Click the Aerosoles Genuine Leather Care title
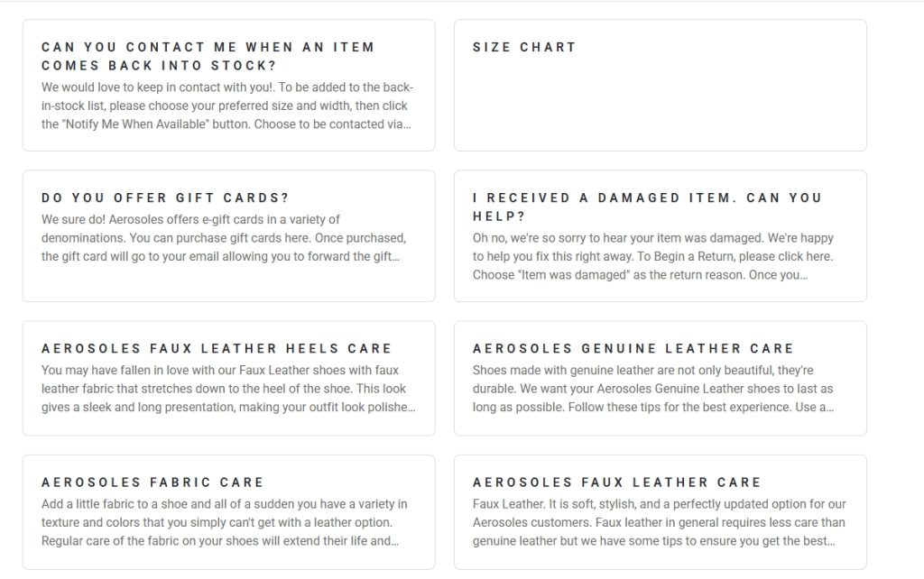Viewport: 924px width, 579px height. pos(633,348)
